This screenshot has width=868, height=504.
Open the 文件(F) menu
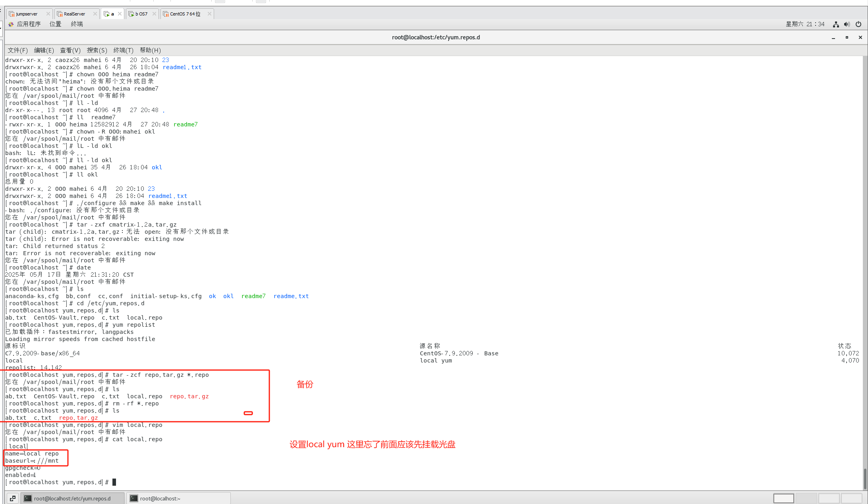coord(17,50)
